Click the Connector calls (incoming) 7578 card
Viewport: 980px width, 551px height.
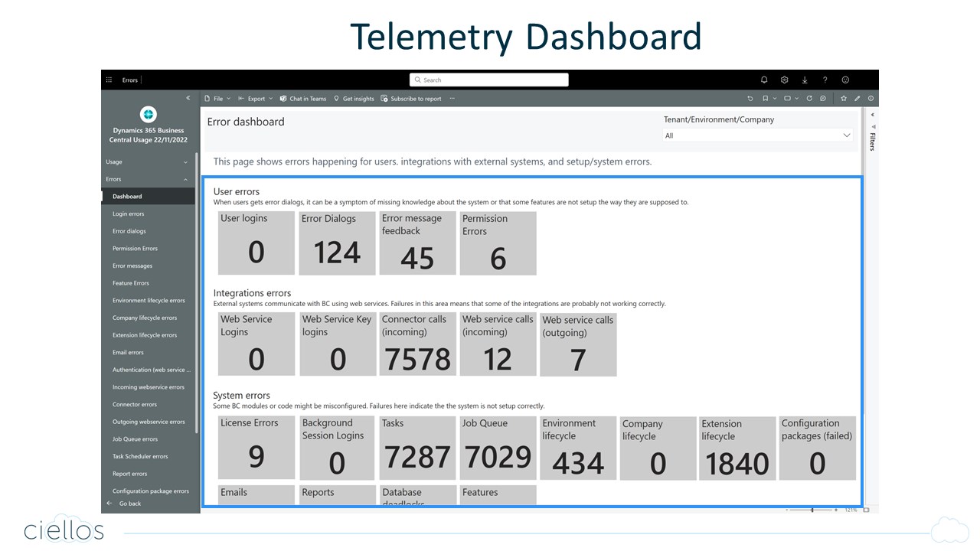[417, 344]
